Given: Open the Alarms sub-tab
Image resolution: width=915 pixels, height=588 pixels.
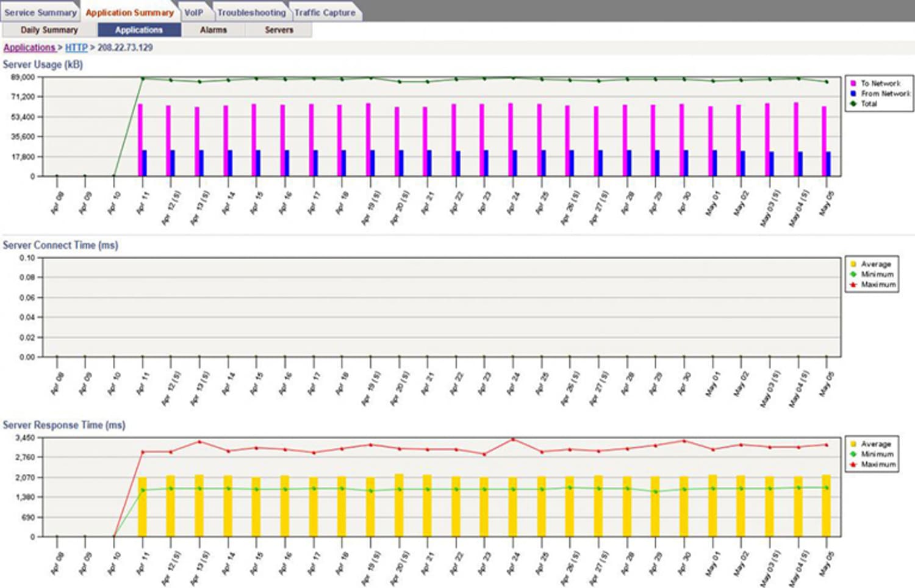Looking at the screenshot, I should point(213,30).
